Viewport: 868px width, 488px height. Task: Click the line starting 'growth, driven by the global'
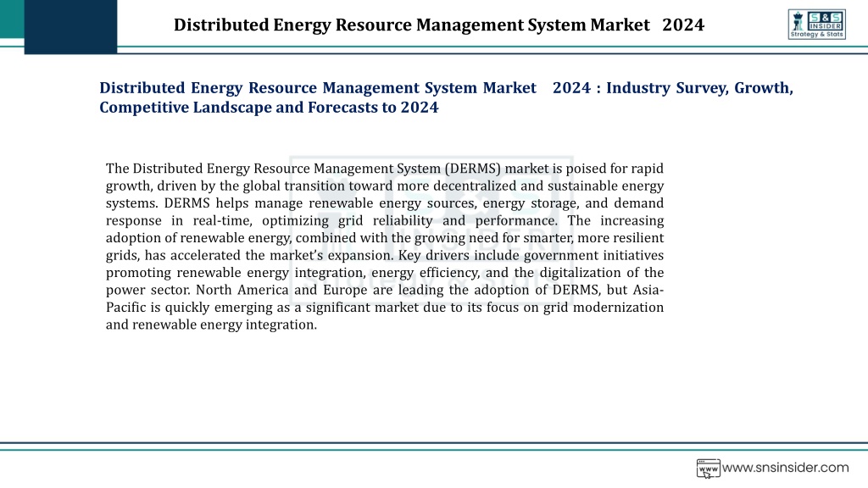(x=385, y=186)
